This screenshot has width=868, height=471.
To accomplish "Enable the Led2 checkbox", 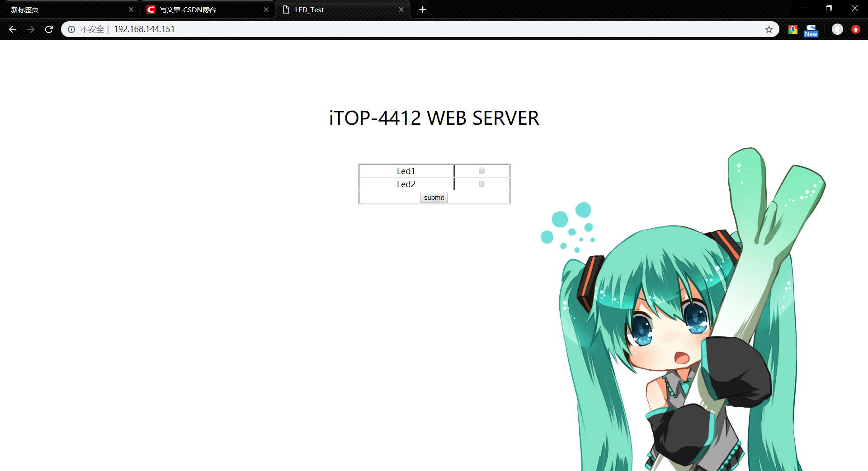I will tap(481, 184).
